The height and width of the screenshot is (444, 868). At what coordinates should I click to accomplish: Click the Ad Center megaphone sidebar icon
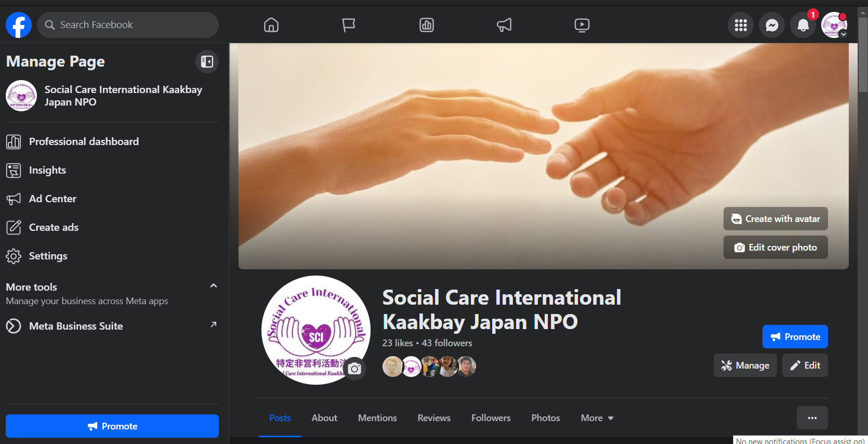pos(14,199)
